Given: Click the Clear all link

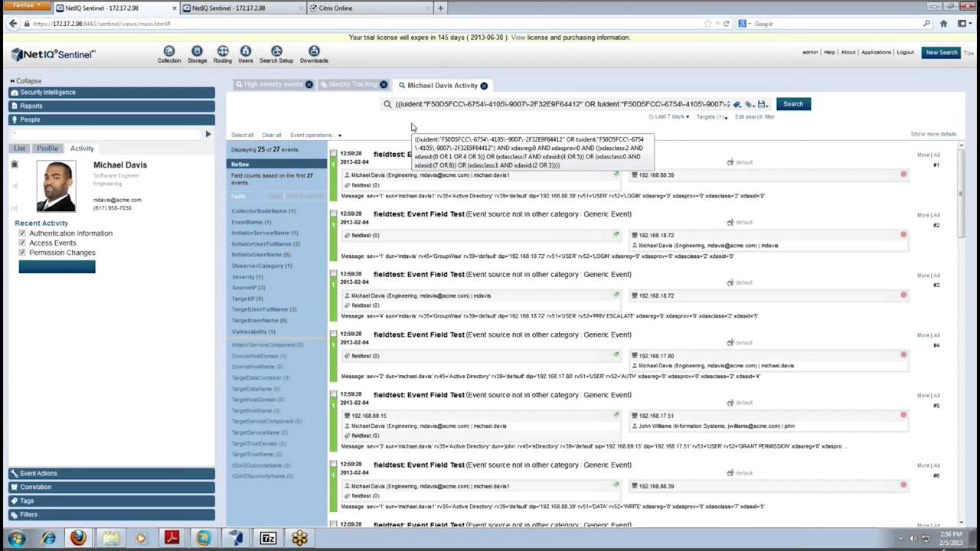Looking at the screenshot, I should [271, 135].
